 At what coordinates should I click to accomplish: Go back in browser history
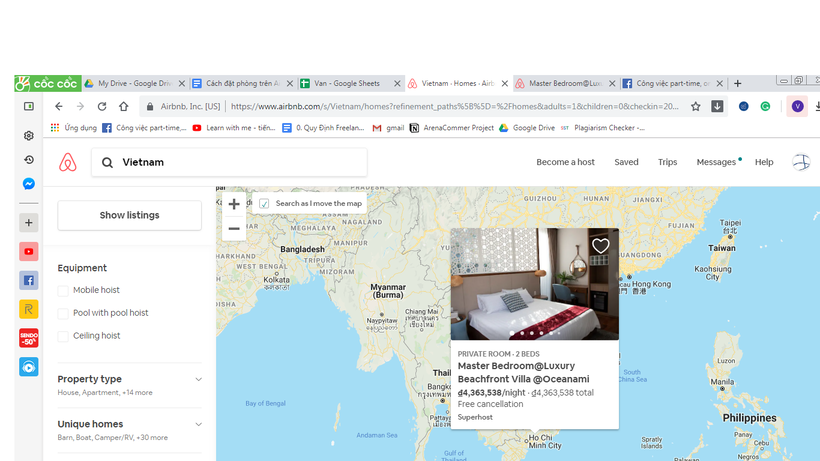[x=59, y=107]
